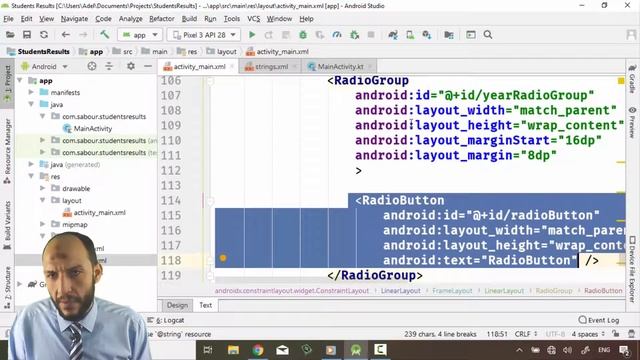
Task: Collapse all icon in Project panel
Action: point(109,66)
